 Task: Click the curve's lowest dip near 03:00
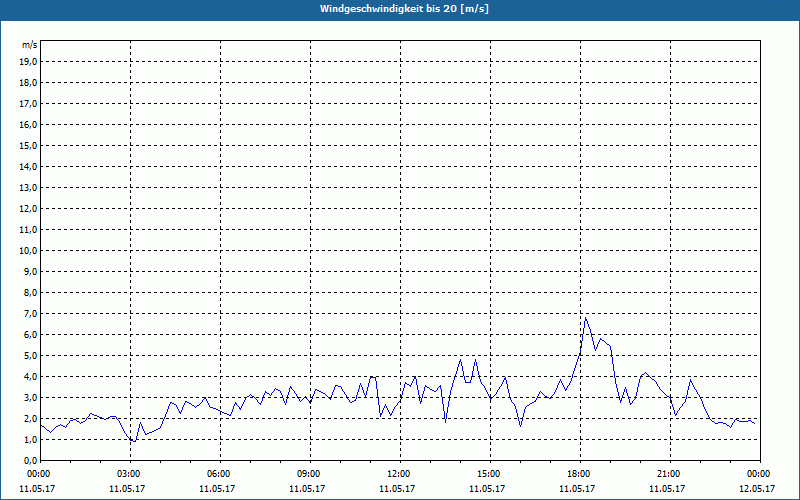pyautogui.click(x=134, y=441)
